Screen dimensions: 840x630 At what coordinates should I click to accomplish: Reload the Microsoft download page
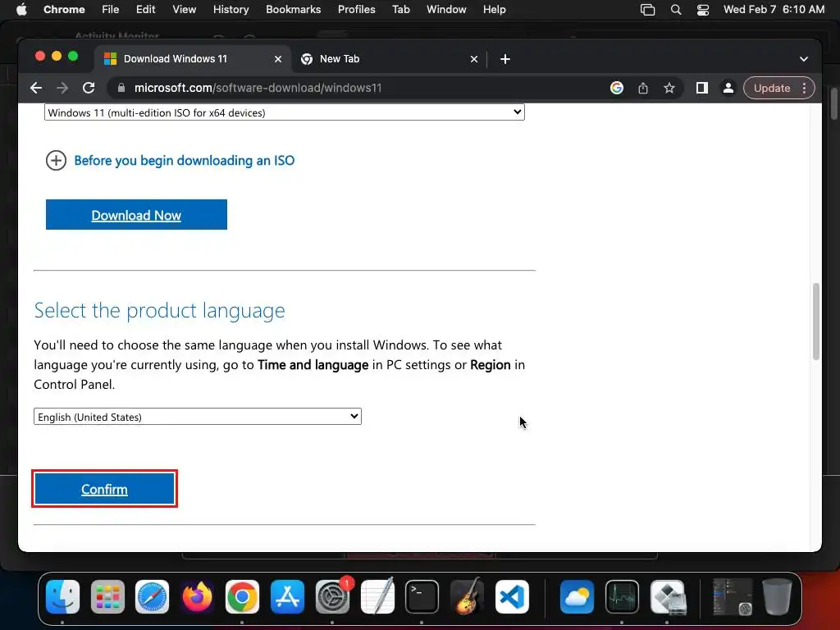89,88
